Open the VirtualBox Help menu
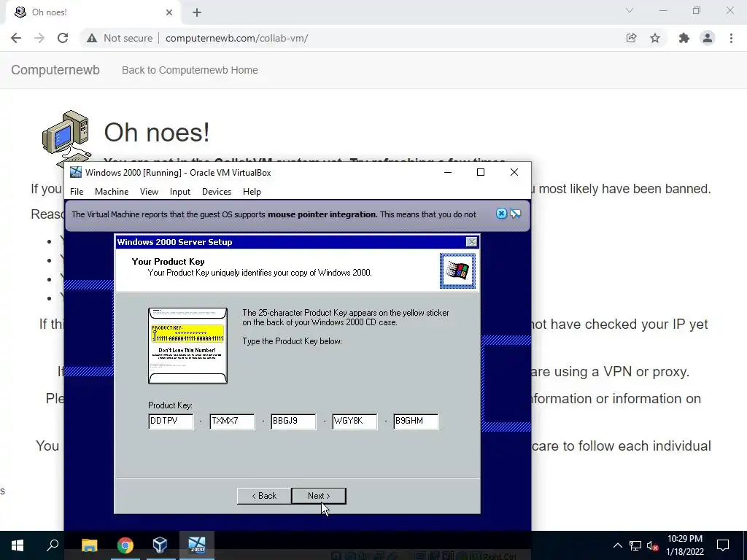This screenshot has width=747, height=560. 252,192
